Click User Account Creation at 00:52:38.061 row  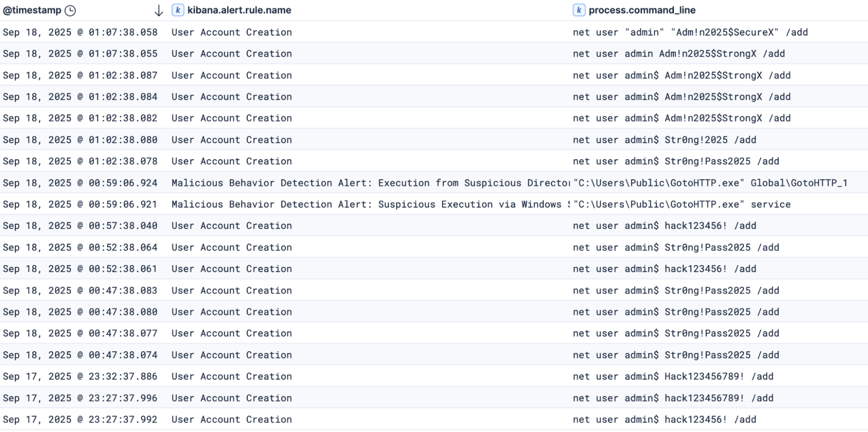(231, 269)
